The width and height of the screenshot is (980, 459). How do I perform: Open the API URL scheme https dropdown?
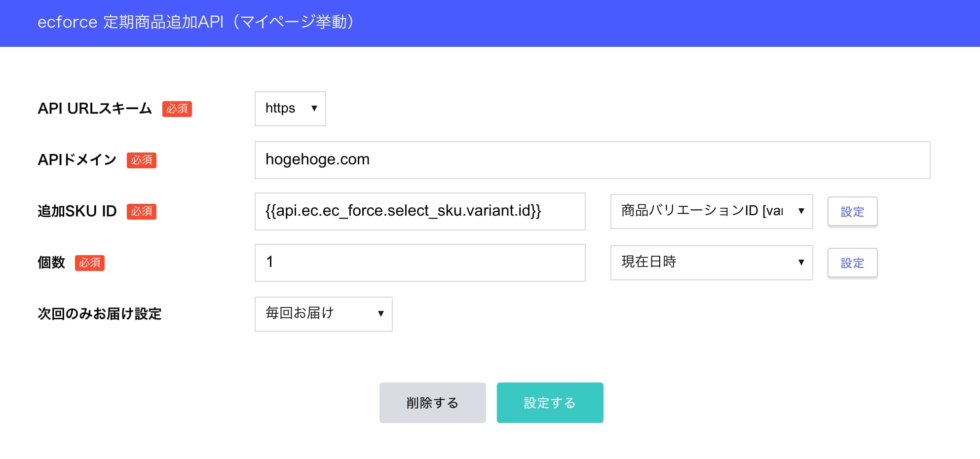pos(290,109)
